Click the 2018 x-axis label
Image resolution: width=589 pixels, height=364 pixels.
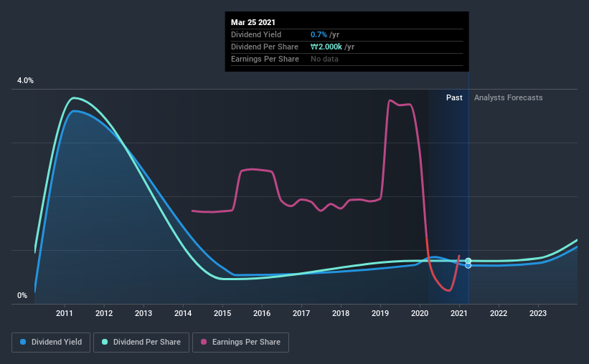click(341, 313)
